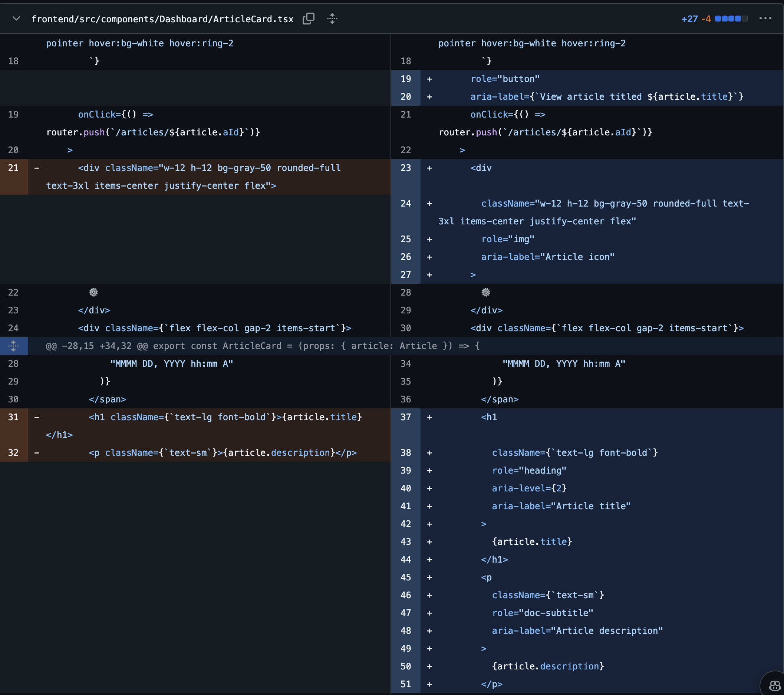Image resolution: width=784 pixels, height=695 pixels.
Task: Copy the ArticleCard.tsx file path
Action: coord(309,19)
